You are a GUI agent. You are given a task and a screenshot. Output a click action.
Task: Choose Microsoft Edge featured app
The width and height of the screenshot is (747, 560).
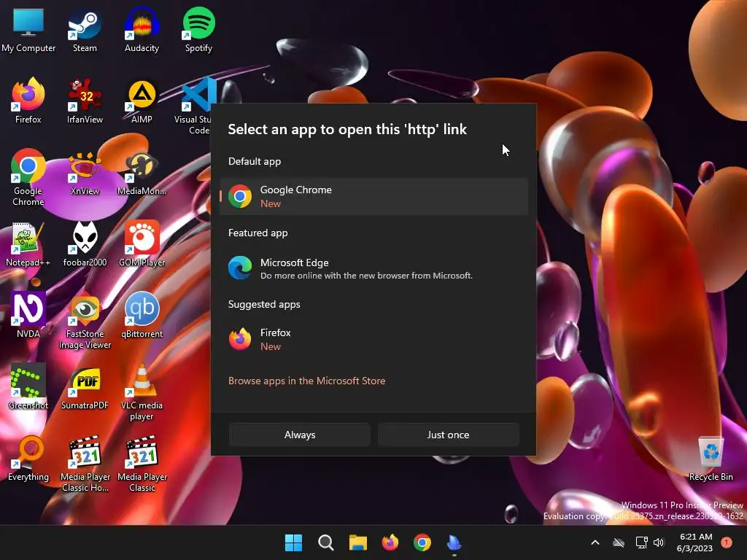coord(374,268)
